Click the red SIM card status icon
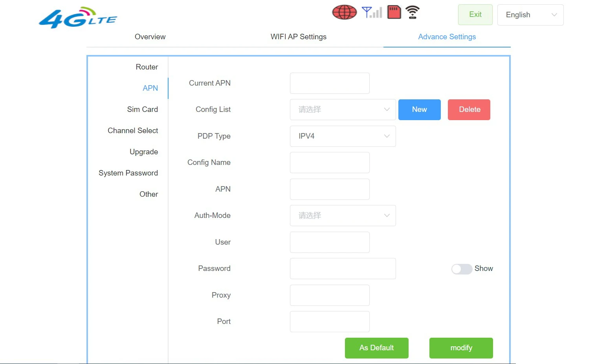Image resolution: width=607 pixels, height=364 pixels. tap(394, 12)
